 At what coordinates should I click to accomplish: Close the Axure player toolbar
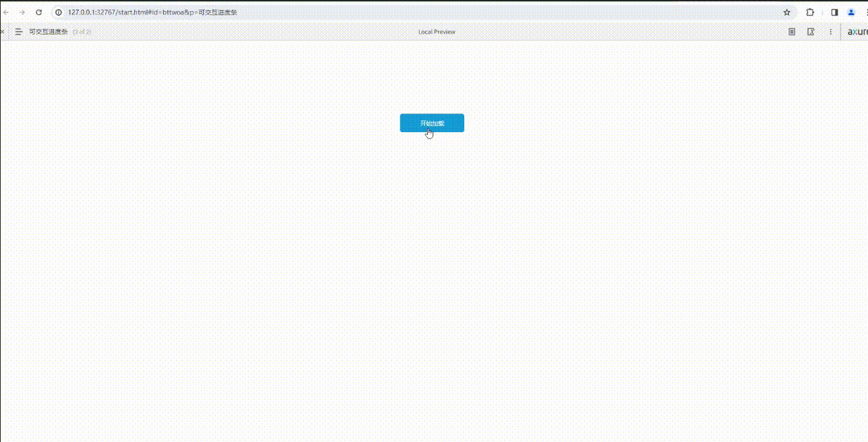3,32
